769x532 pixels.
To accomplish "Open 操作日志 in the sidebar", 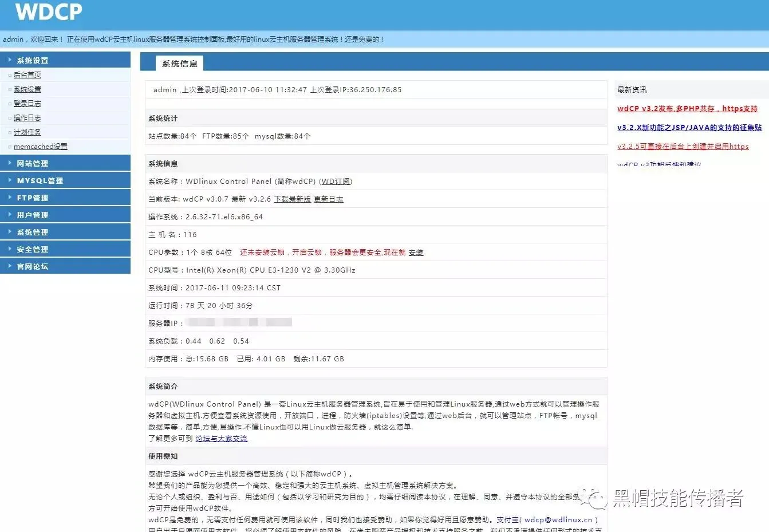I will click(27, 118).
